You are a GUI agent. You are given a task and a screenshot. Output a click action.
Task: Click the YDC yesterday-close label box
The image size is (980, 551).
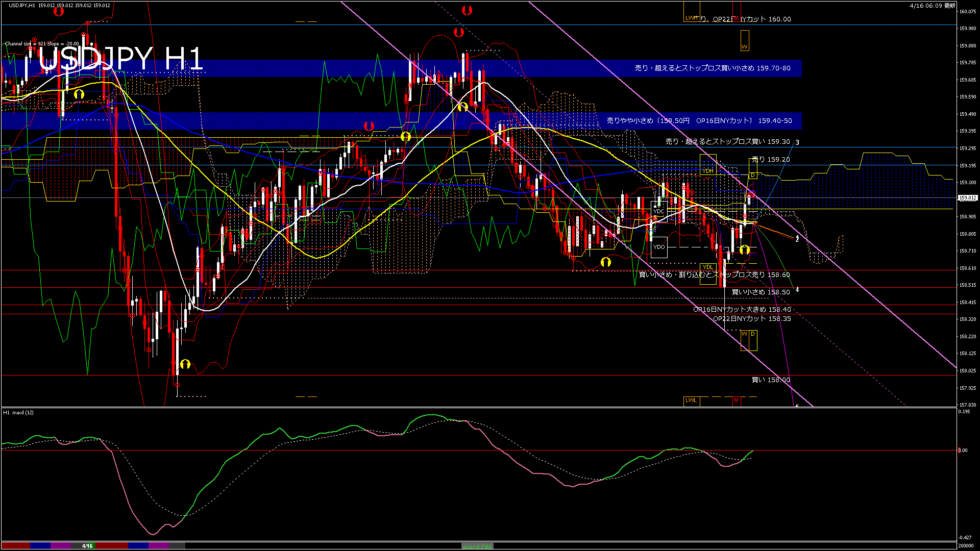click(x=659, y=211)
